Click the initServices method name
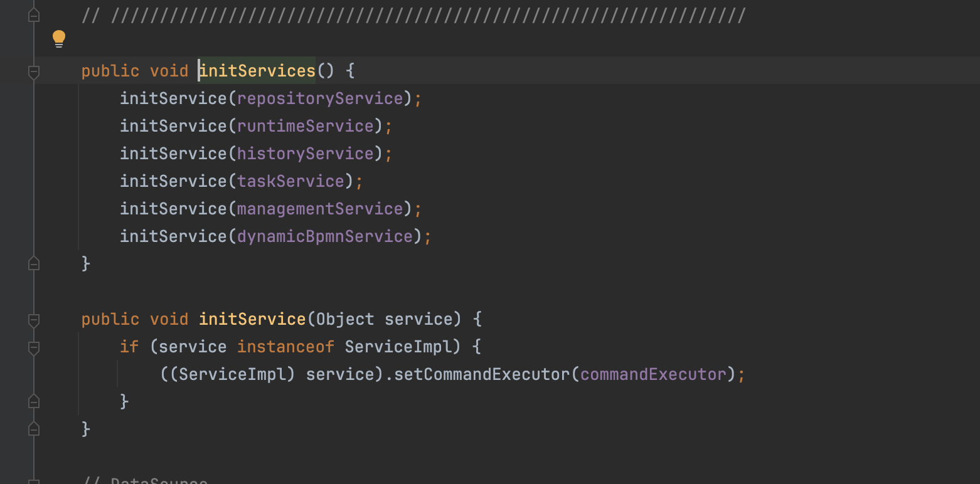This screenshot has height=484, width=980. click(x=257, y=71)
